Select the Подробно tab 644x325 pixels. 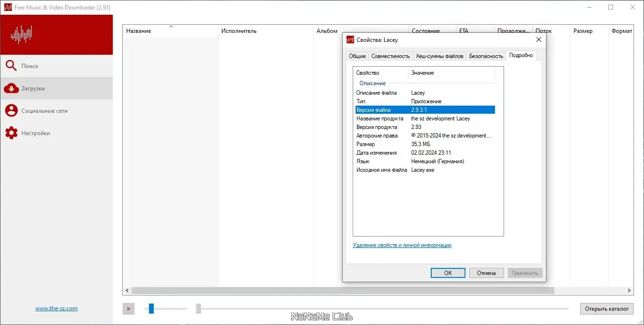(x=521, y=55)
